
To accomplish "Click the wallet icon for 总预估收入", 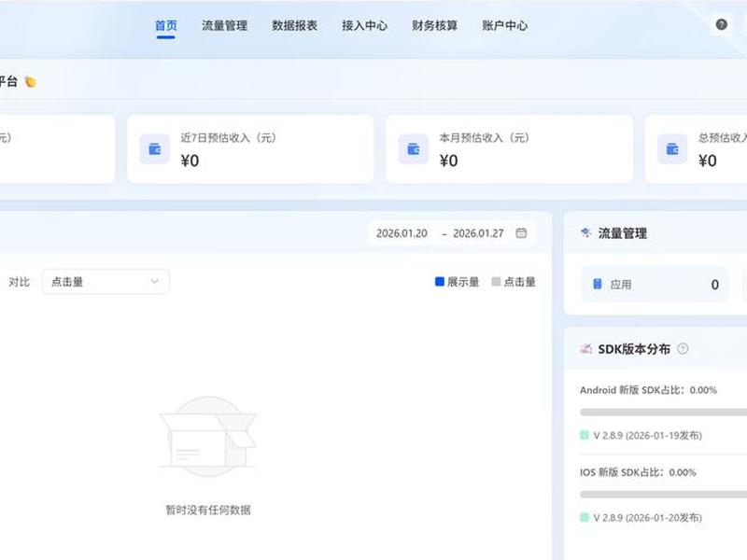I will (672, 149).
